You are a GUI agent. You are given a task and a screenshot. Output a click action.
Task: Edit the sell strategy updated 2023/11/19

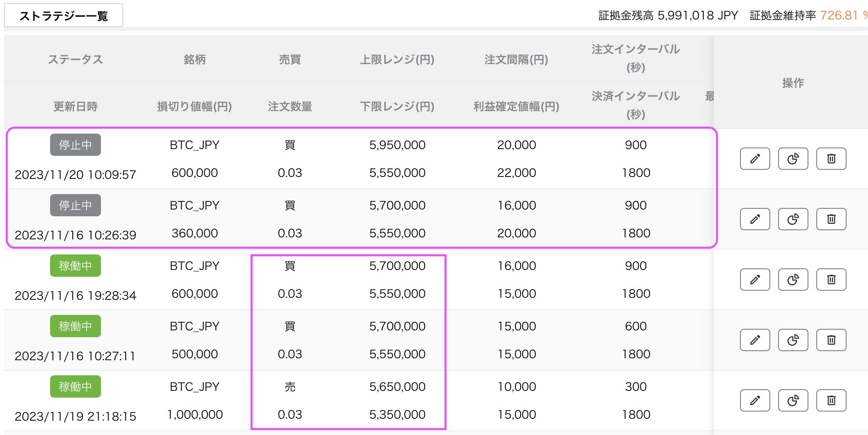point(754,400)
